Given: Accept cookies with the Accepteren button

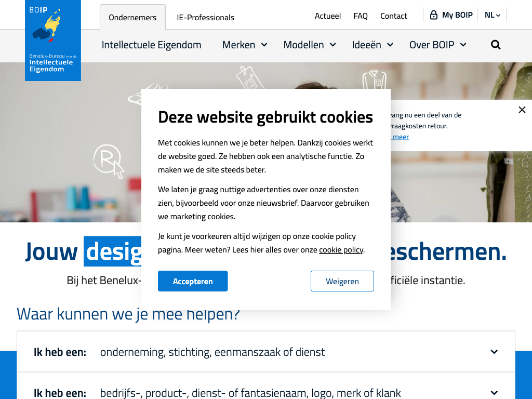Looking at the screenshot, I should click(x=193, y=281).
